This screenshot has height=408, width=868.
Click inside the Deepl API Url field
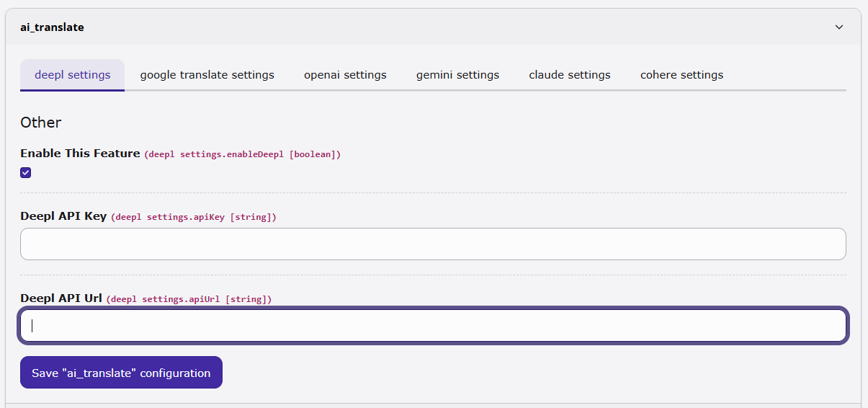[x=433, y=326]
